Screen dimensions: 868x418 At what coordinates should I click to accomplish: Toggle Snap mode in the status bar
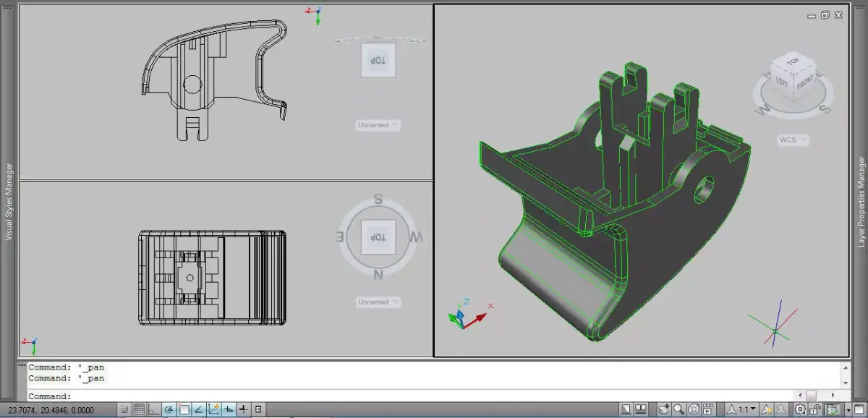(123, 409)
